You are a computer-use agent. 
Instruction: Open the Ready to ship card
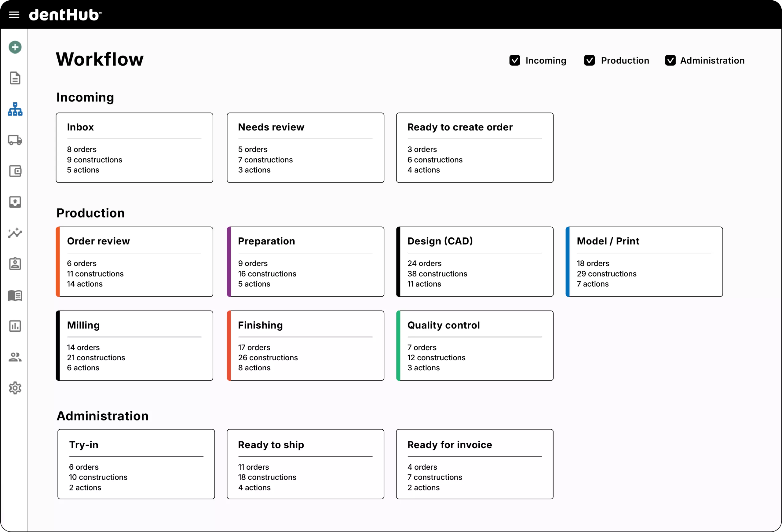pyautogui.click(x=305, y=464)
